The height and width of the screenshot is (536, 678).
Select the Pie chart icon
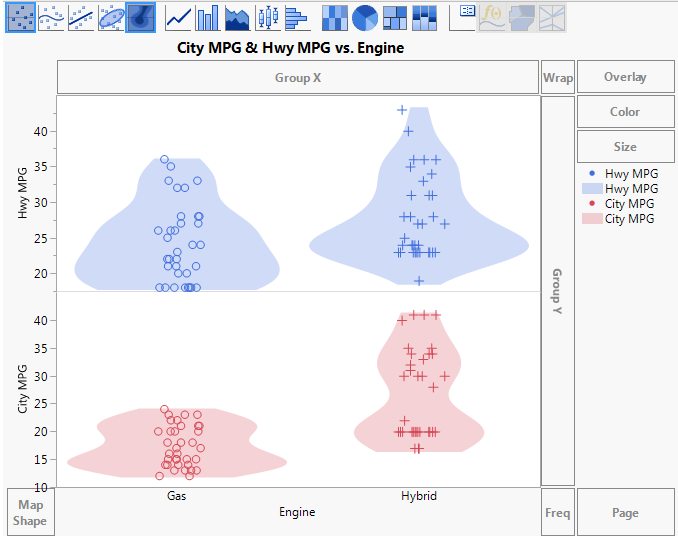[x=365, y=18]
